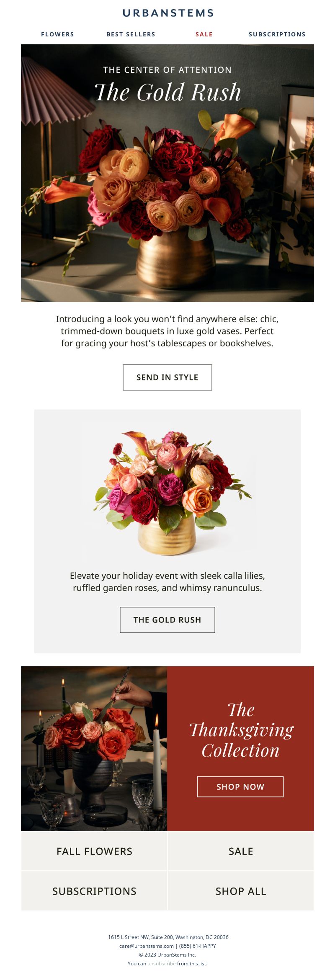
Task: Open the Fall Flowers tile
Action: 94,851
